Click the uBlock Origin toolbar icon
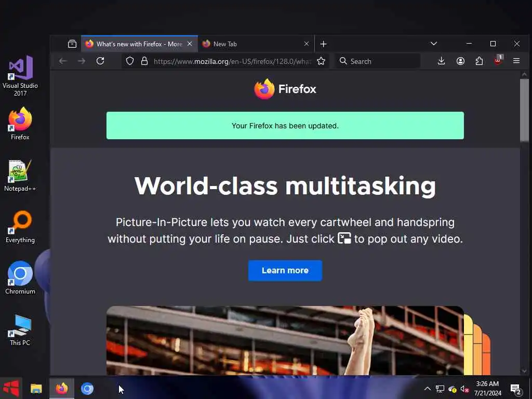 pos(498,61)
